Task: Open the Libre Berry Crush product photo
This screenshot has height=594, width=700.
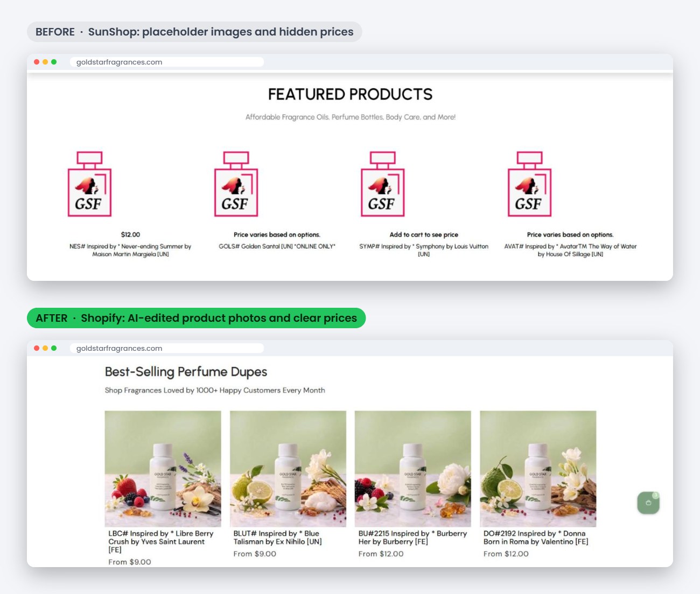Action: point(163,469)
